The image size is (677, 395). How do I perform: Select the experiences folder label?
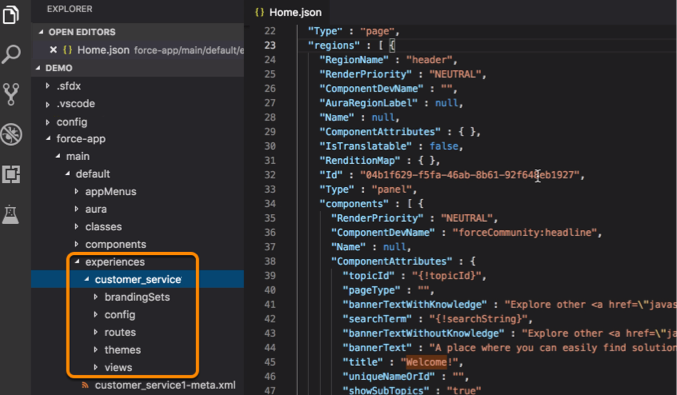click(115, 262)
